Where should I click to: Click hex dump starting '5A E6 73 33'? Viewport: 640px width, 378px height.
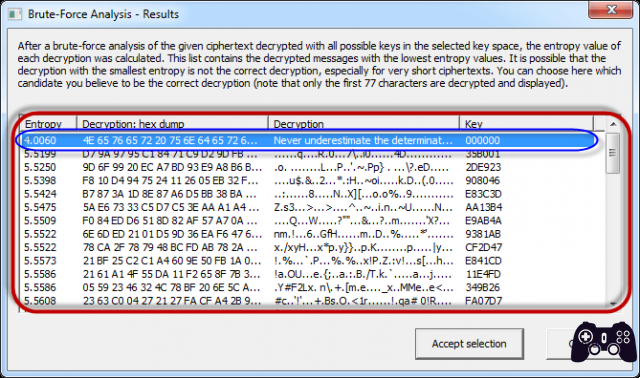tap(171, 207)
